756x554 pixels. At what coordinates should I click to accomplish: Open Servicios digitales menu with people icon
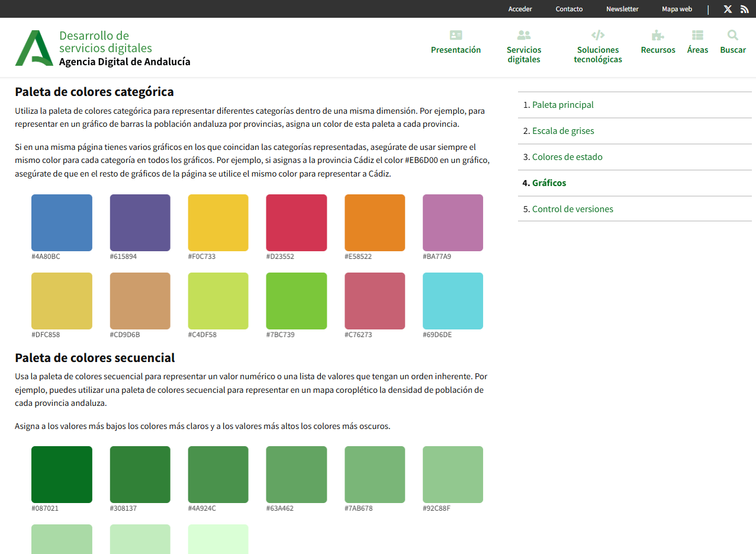524,47
